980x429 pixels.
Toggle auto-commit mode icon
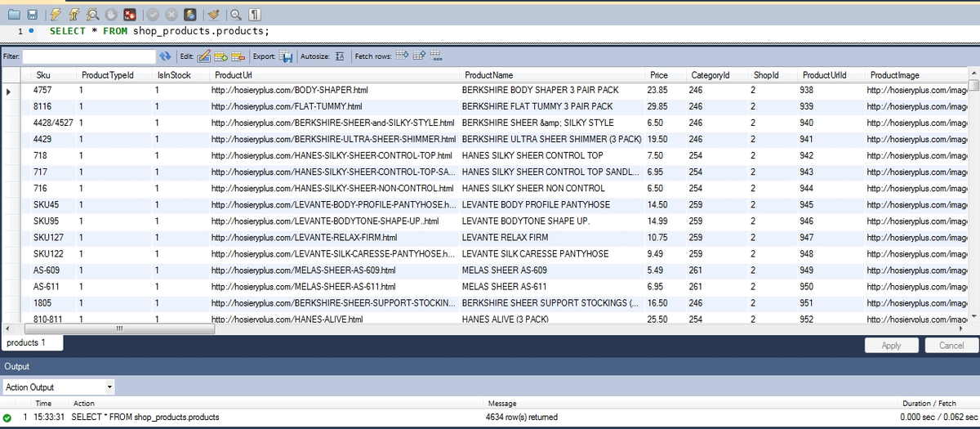190,15
